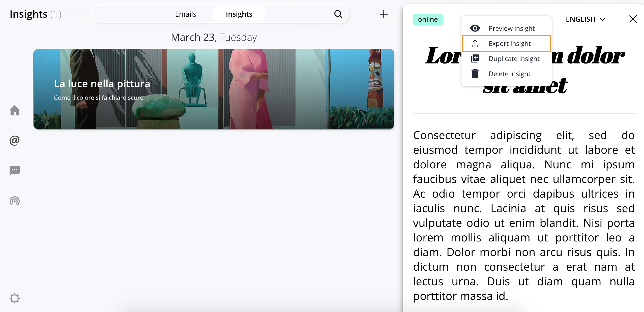This screenshot has height=312, width=644.
Task: Open the broadcast signal sidebar icon
Action: pyautogui.click(x=15, y=201)
